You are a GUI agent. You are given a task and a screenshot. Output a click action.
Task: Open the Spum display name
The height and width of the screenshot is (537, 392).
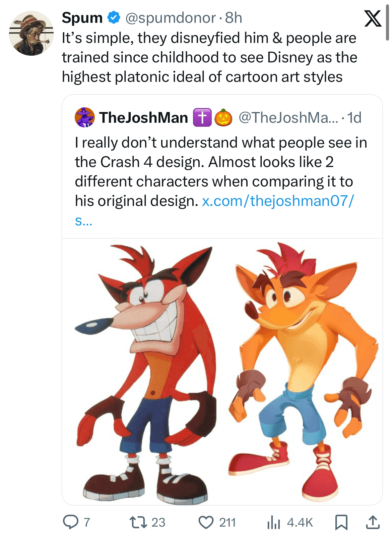pos(82,18)
